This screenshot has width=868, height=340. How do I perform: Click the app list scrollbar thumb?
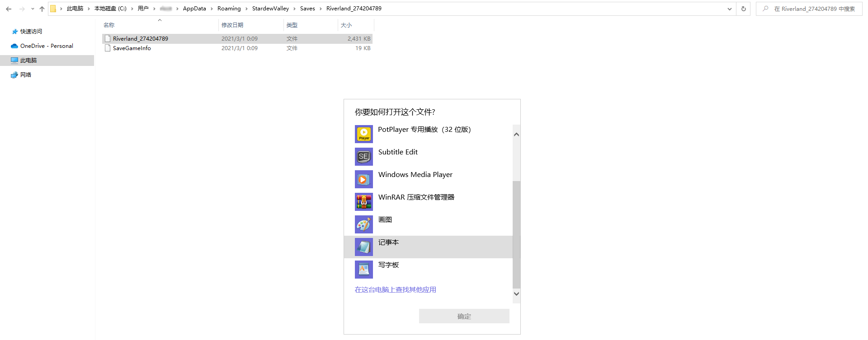[517, 234]
